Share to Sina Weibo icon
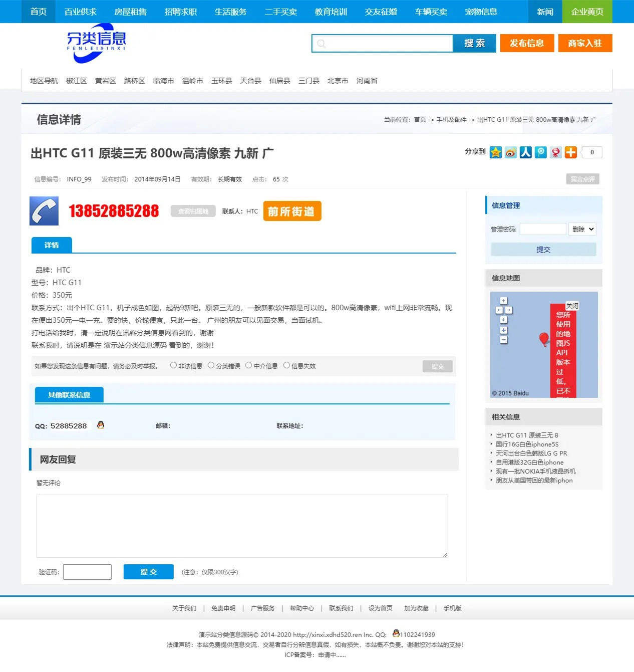This screenshot has height=672, width=634. 510,152
